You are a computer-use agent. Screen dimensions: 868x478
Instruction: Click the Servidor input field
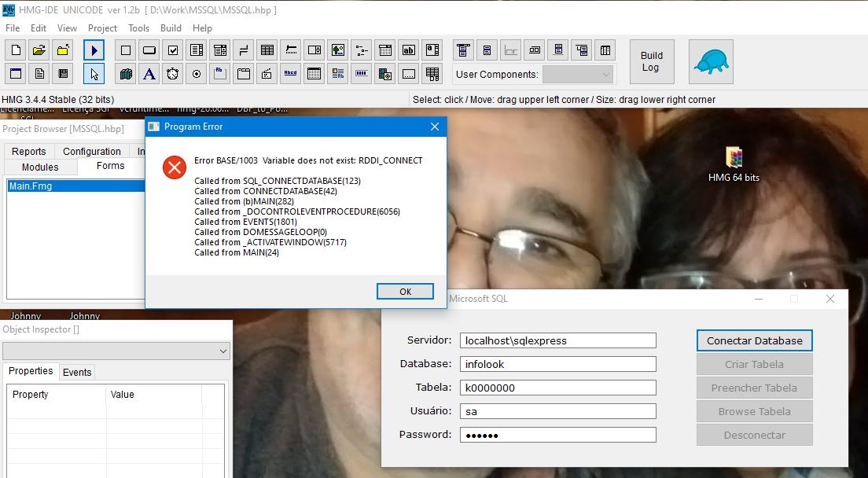558,340
